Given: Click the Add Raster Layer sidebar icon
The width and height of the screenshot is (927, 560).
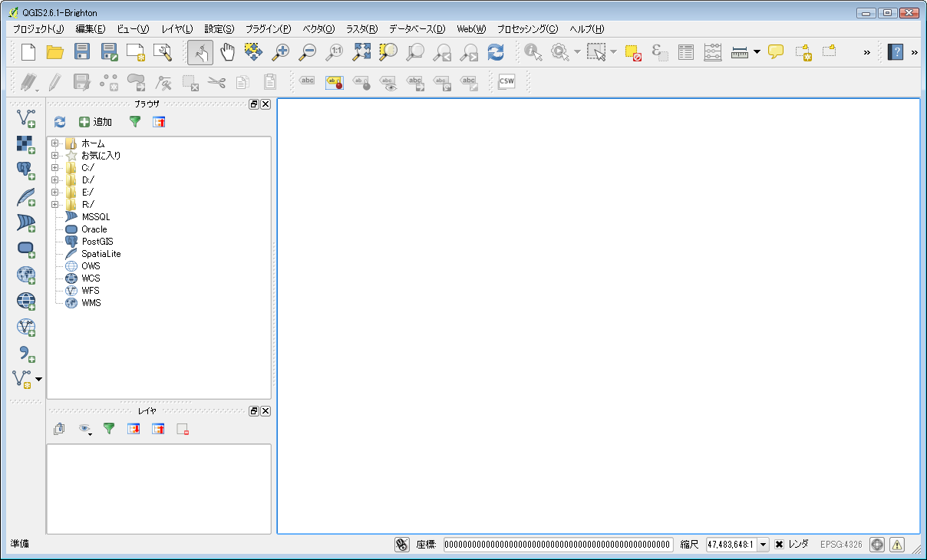Looking at the screenshot, I should [26, 145].
